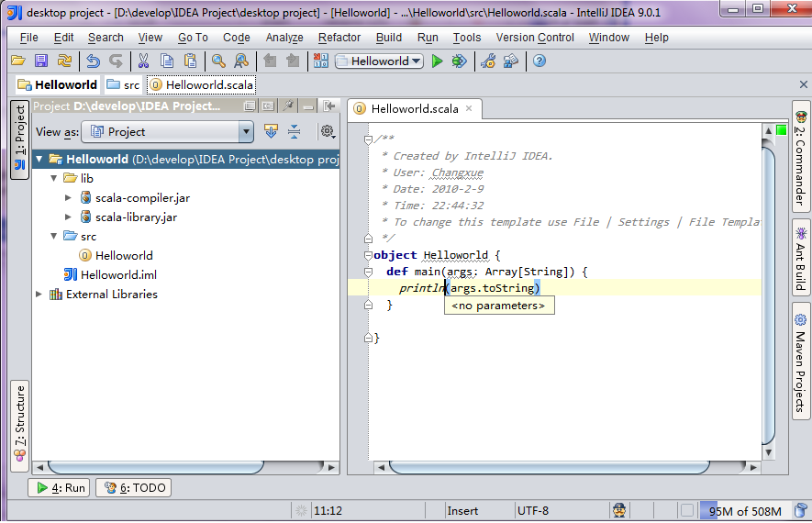Image resolution: width=812 pixels, height=523 pixels.
Task: Click the status bar checkbox near memory indicator
Action: tap(686, 510)
